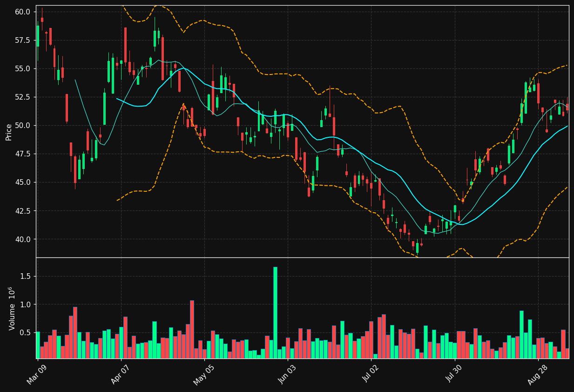This screenshot has width=574, height=392.
Task: Select the Jul 30 date label
Action: pyautogui.click(x=453, y=374)
